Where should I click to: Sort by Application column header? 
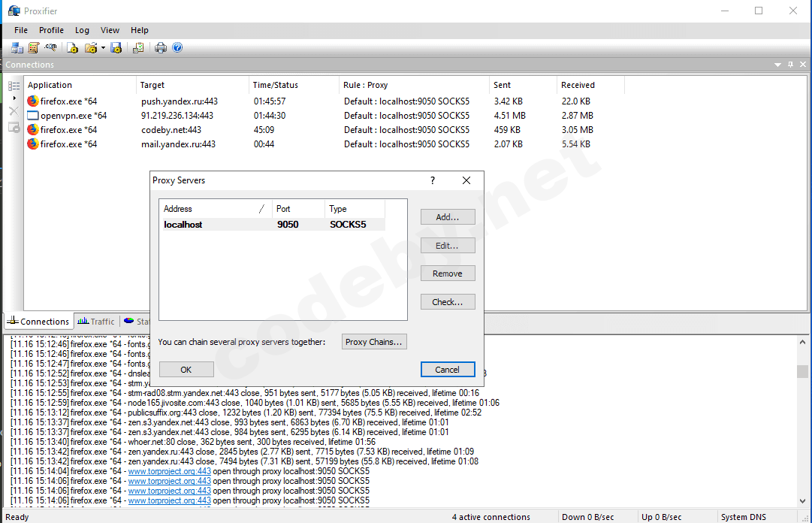click(x=79, y=85)
